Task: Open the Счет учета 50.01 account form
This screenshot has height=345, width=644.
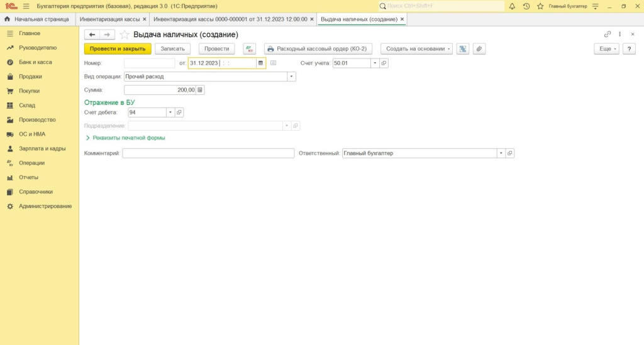Action: coord(384,63)
